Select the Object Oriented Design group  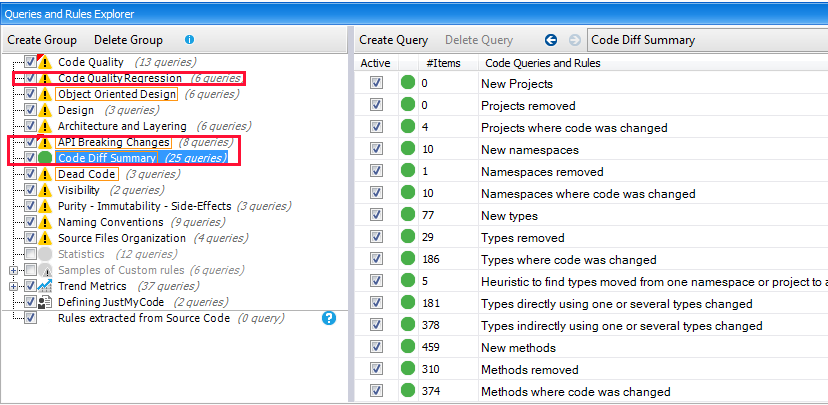tap(116, 94)
